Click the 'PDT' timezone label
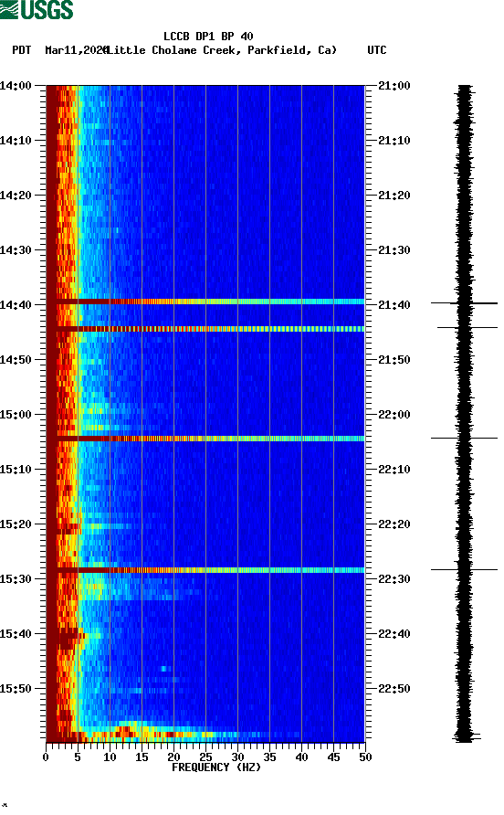The width and height of the screenshot is (504, 815). click(x=22, y=50)
